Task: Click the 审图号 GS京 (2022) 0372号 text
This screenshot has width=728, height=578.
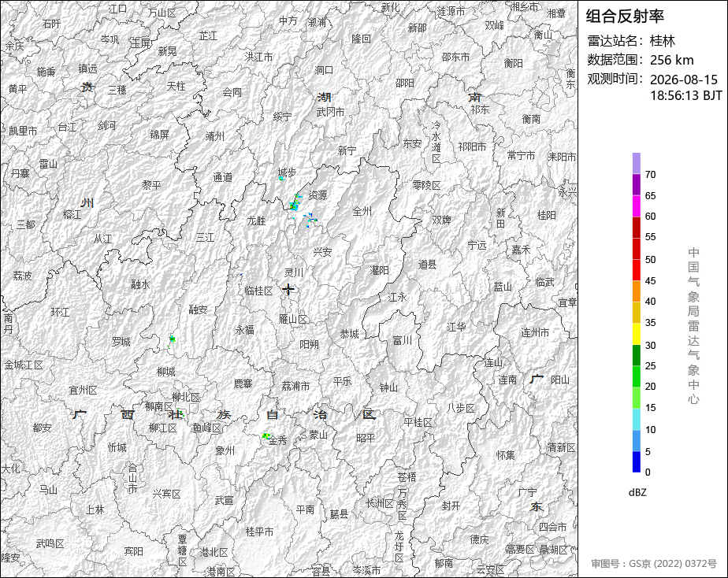Action: click(654, 564)
